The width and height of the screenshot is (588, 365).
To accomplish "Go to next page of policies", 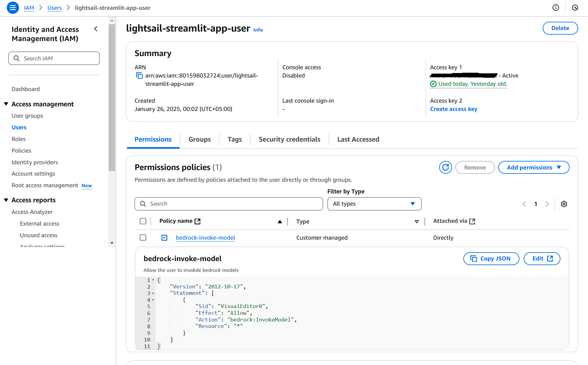I will pos(547,204).
